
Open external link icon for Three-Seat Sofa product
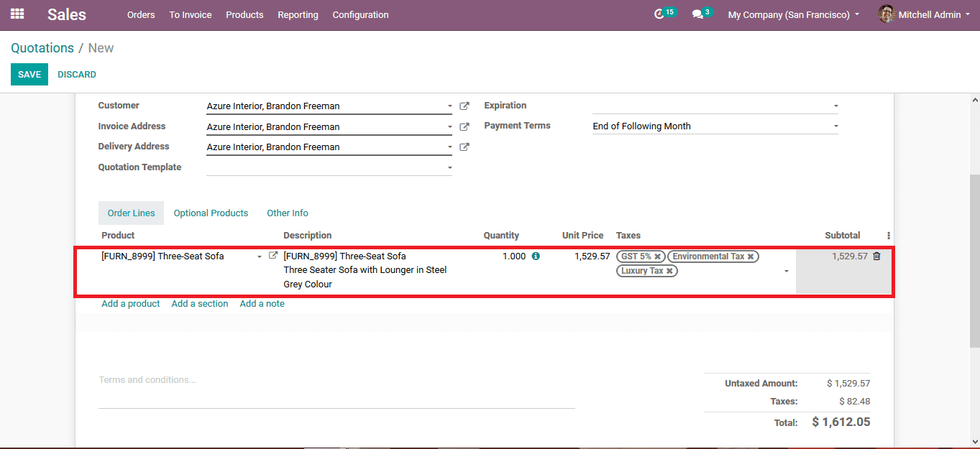[273, 256]
